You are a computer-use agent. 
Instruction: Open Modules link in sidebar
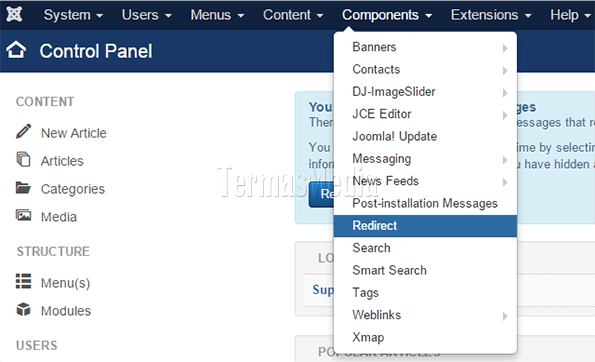pyautogui.click(x=66, y=311)
